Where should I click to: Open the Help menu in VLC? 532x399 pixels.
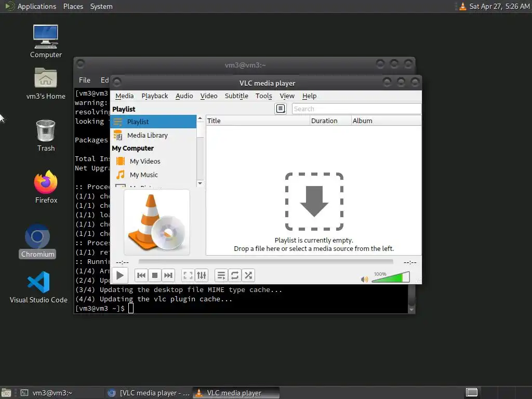pyautogui.click(x=310, y=96)
